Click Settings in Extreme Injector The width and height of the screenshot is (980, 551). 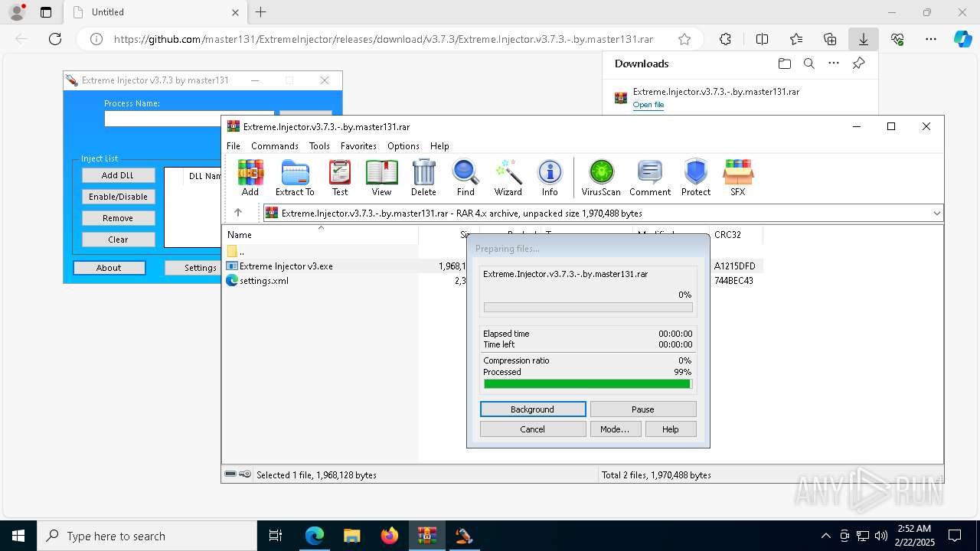[193, 268]
